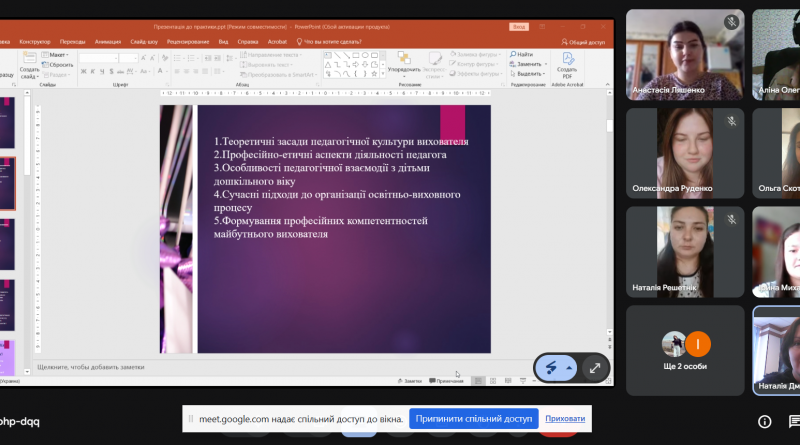Expand annotation options arrow beside pen
The width and height of the screenshot is (800, 445).
[569, 368]
